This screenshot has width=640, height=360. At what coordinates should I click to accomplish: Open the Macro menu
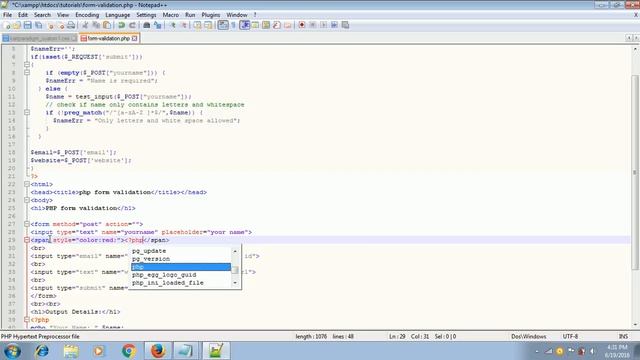point(171,15)
